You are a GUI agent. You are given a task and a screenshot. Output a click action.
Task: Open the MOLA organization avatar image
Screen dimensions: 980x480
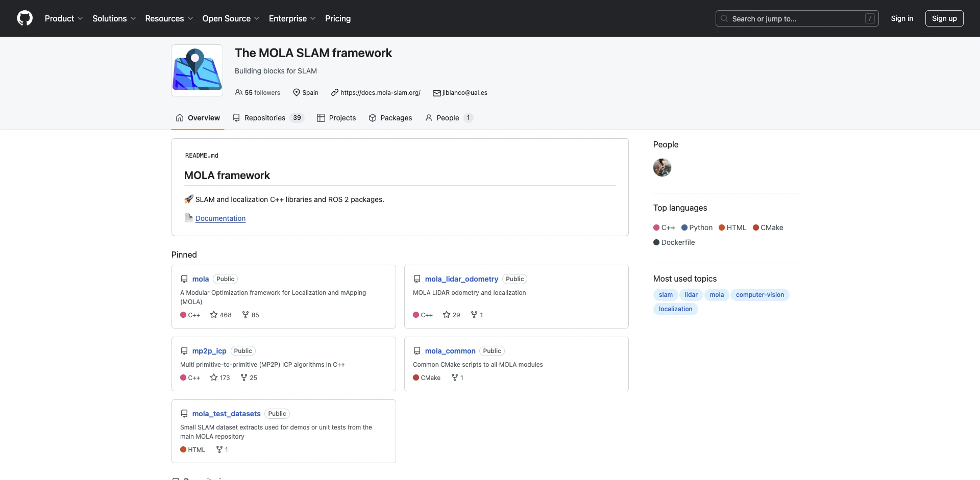(x=197, y=70)
